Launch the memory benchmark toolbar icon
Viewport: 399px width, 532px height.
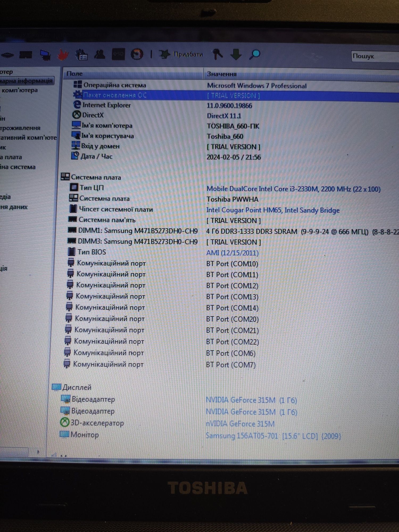(x=26, y=55)
